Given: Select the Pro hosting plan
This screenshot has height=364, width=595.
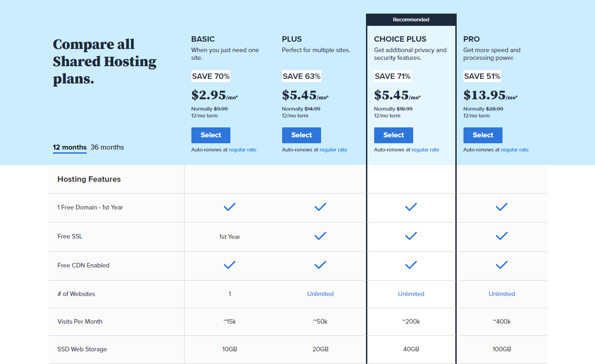Looking at the screenshot, I should point(483,135).
